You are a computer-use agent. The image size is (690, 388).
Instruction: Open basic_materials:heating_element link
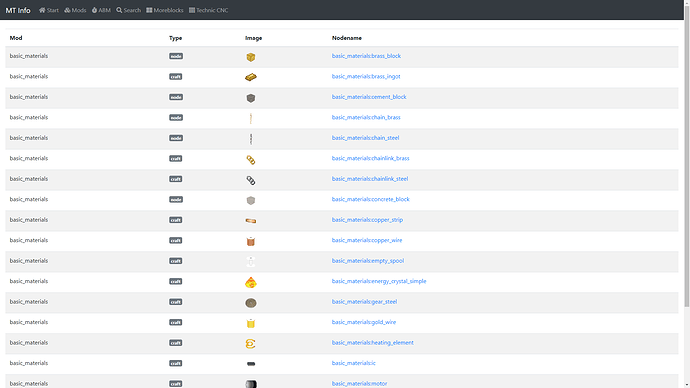click(373, 343)
